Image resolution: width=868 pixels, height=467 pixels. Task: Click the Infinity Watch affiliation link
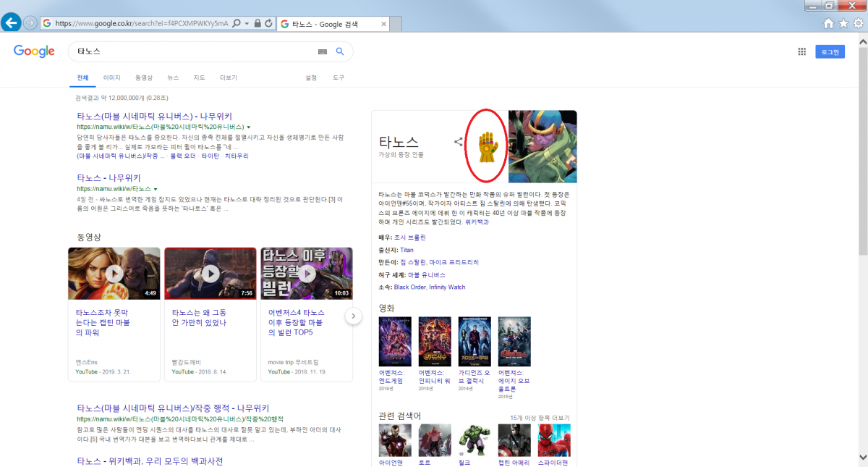click(447, 287)
